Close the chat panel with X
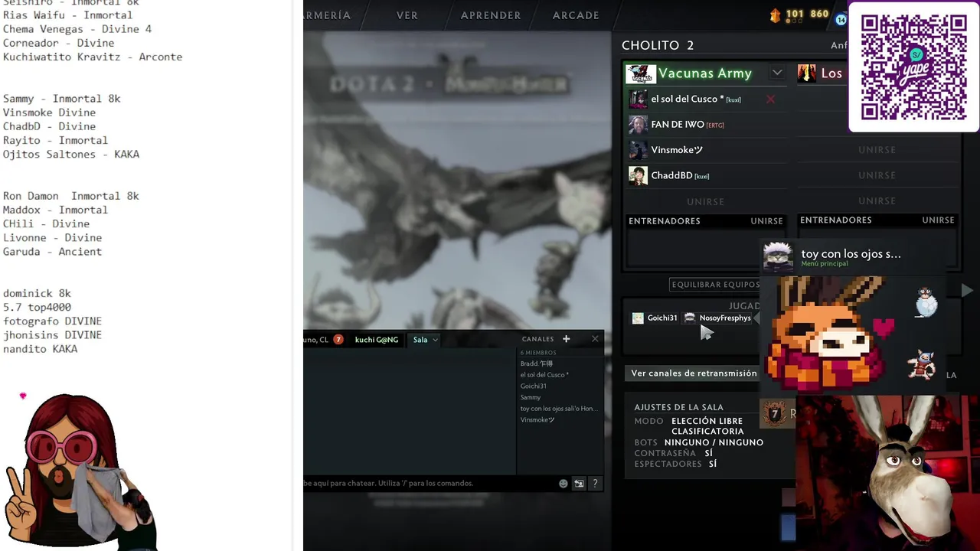 tap(595, 339)
